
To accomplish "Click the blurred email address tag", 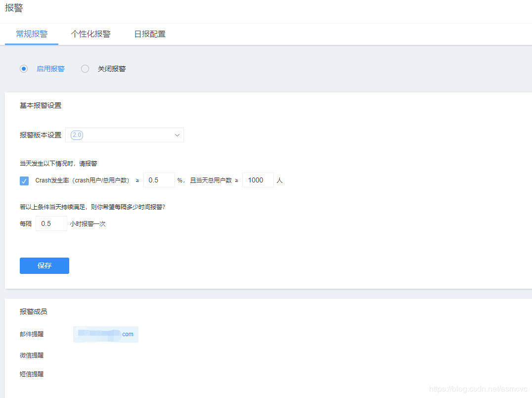I will coord(105,334).
